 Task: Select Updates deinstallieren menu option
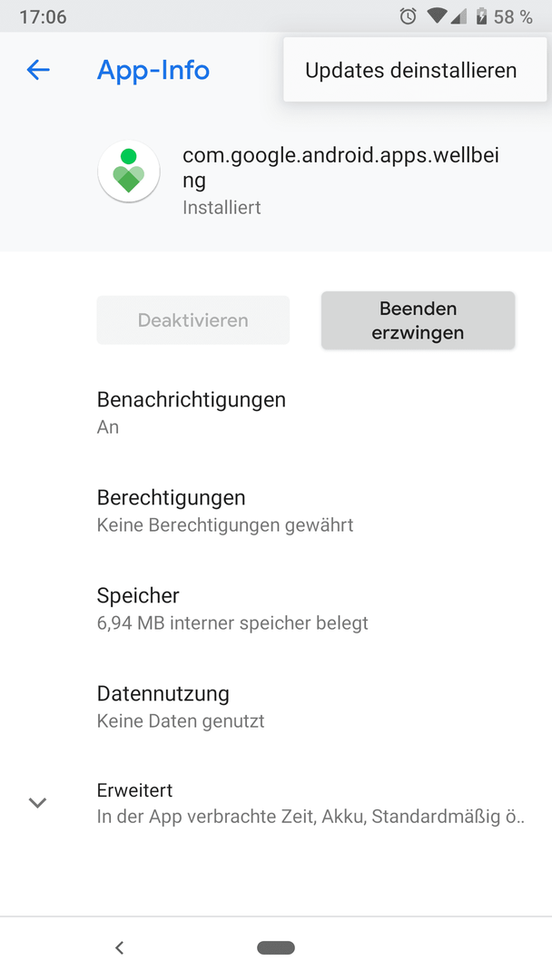[x=415, y=70]
